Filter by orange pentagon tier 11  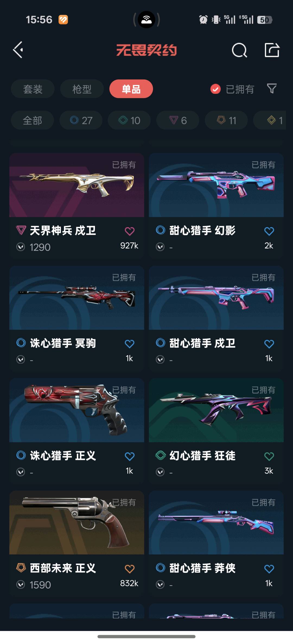click(226, 120)
